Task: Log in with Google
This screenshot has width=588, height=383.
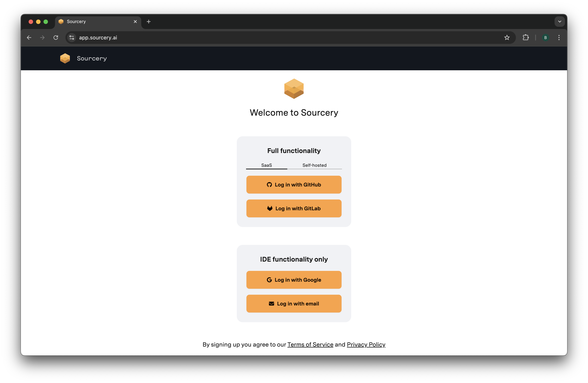Action: [x=294, y=280]
